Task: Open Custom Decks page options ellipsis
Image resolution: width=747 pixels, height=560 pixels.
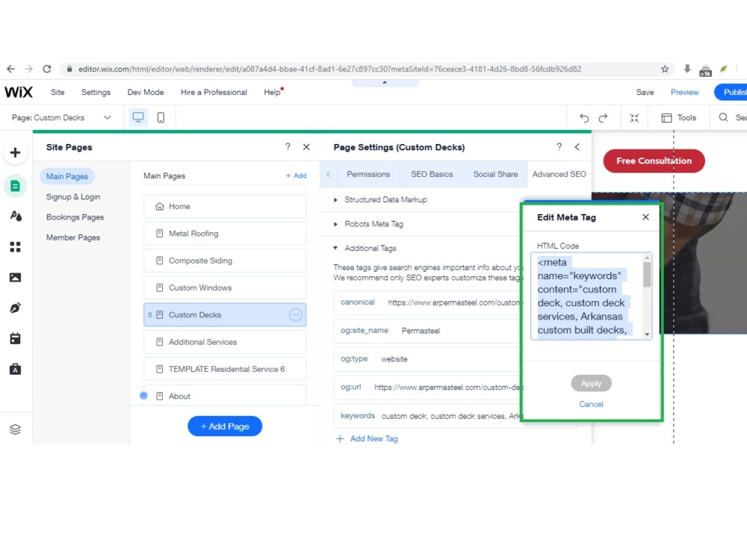Action: 295,315
